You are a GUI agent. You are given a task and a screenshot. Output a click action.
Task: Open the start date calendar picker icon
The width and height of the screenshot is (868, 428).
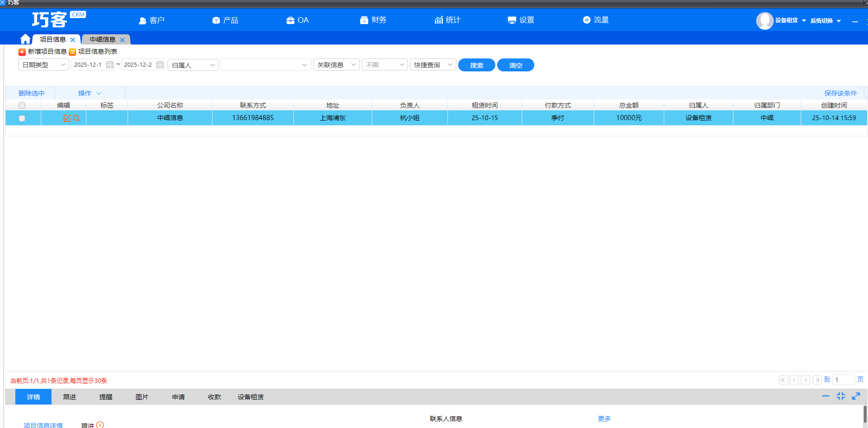click(110, 65)
